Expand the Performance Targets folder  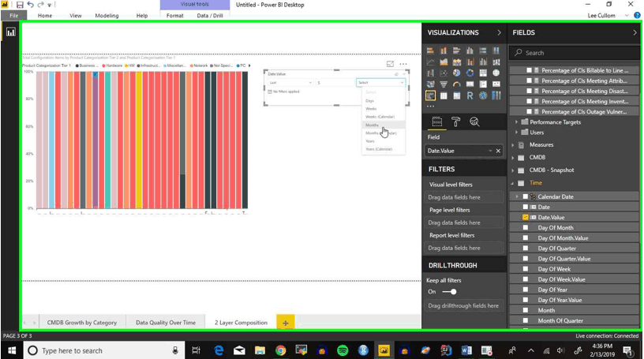coord(517,122)
